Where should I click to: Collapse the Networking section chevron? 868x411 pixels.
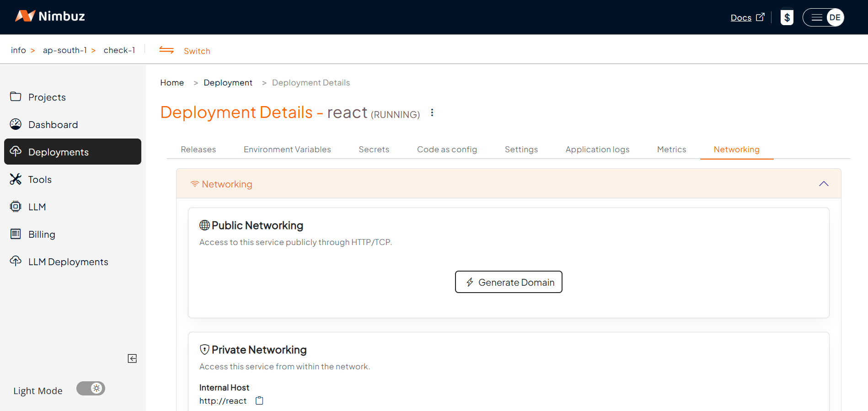823,184
